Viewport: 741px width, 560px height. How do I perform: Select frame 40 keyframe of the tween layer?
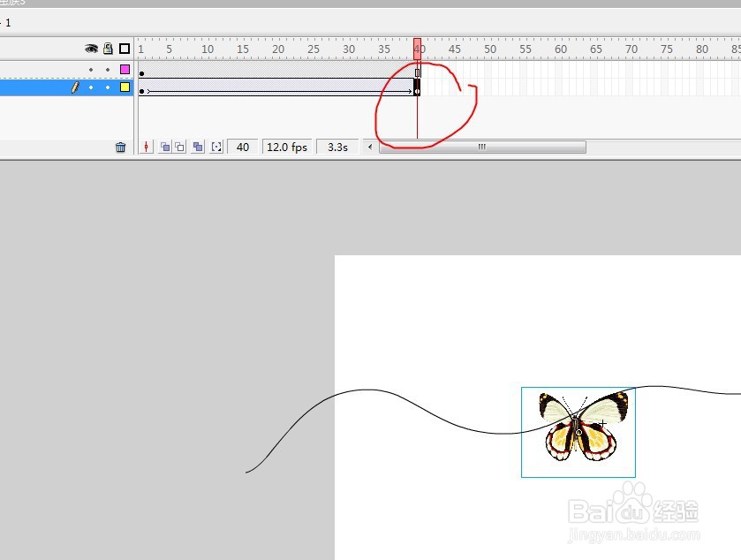417,88
